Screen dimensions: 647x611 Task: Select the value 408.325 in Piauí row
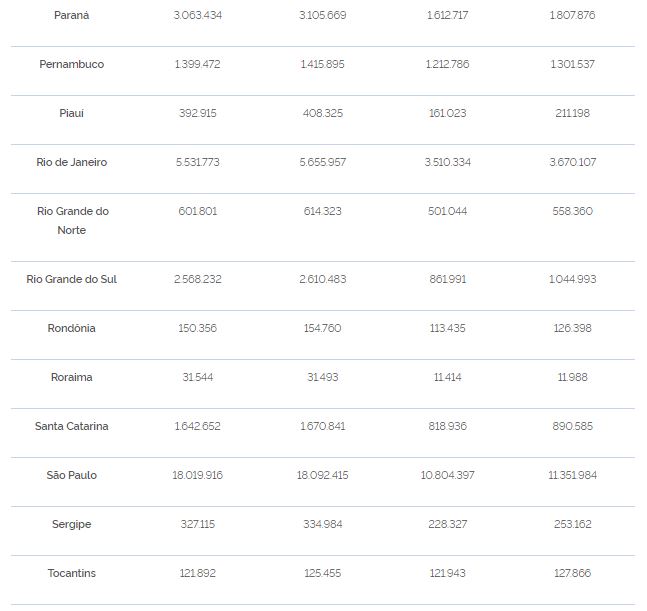point(323,113)
